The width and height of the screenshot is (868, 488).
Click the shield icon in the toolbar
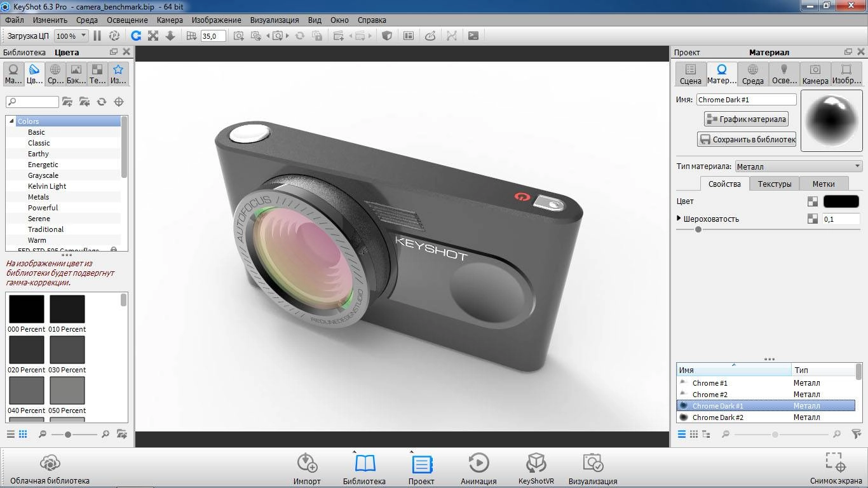pos(386,36)
